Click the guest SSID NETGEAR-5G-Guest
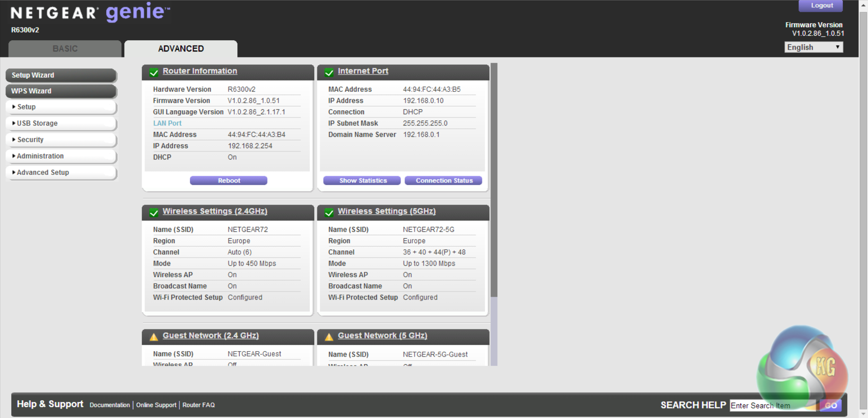Screen dimensions: 868x418 pos(435,355)
